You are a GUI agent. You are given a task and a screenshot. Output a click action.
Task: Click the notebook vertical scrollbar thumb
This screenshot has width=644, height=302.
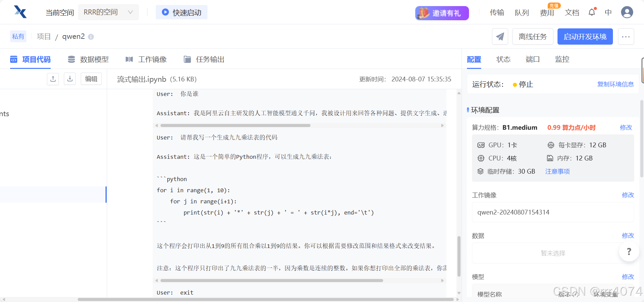pyautogui.click(x=459, y=256)
